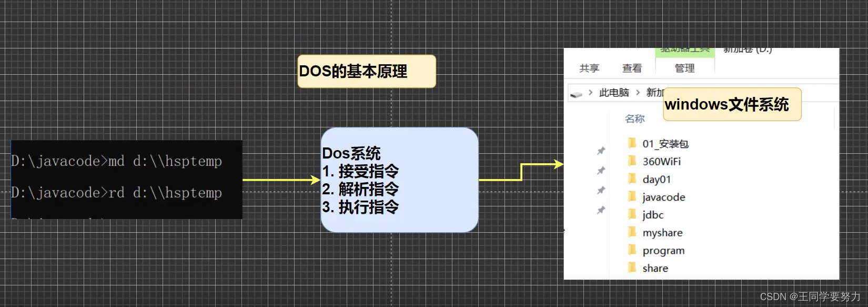Click the 360WiFi folder icon

[632, 161]
